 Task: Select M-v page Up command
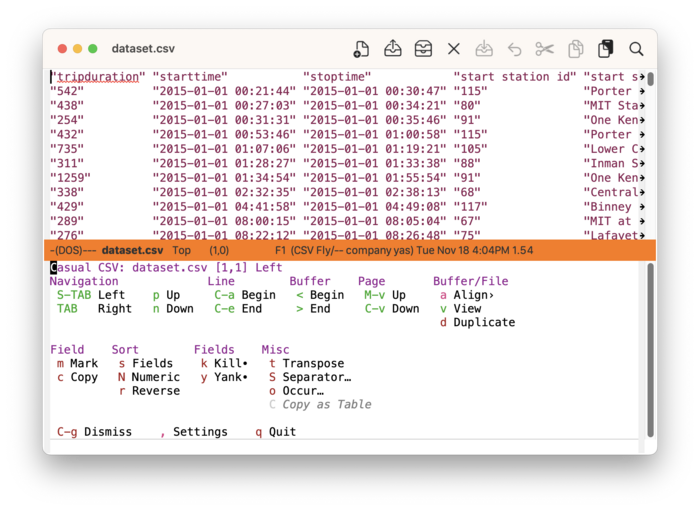click(385, 295)
